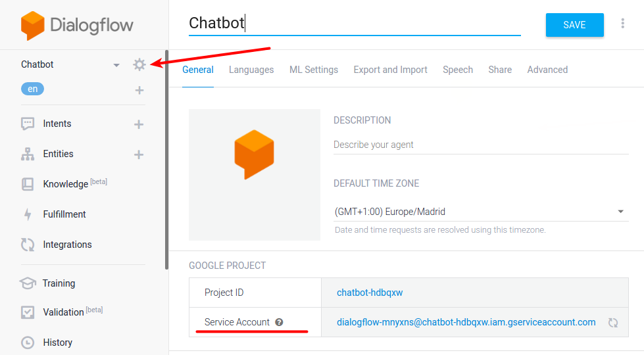Add a new language plus icon
The image size is (644, 355).
pos(139,90)
